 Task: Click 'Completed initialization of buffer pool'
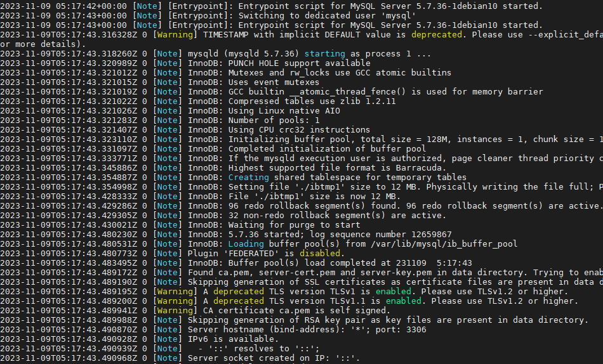[x=327, y=149]
